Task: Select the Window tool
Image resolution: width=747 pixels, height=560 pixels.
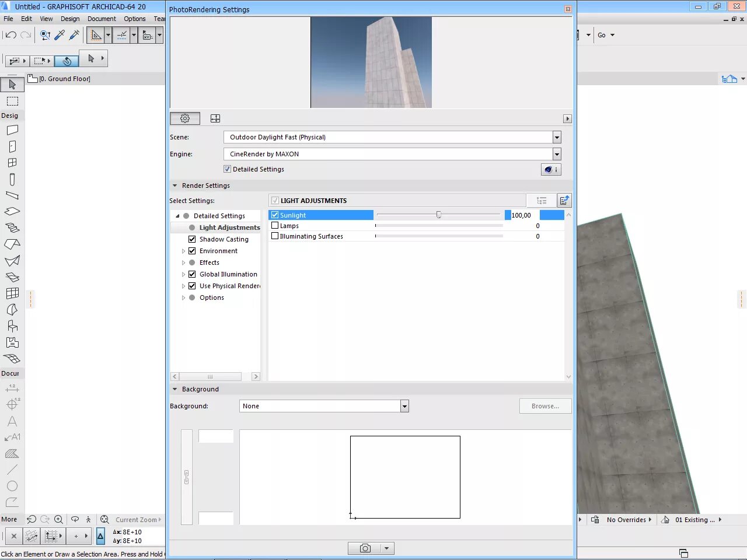Action: (x=12, y=163)
